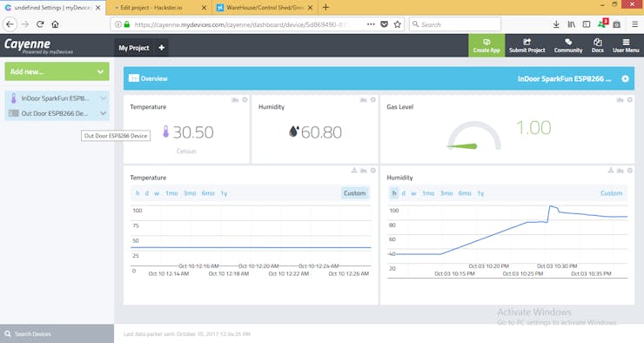Select 1y range on Humidity chart
The height and width of the screenshot is (343, 644).
pos(480,193)
